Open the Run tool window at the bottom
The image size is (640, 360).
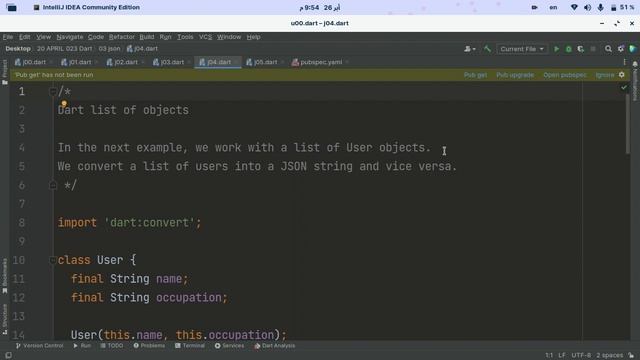click(x=82, y=346)
